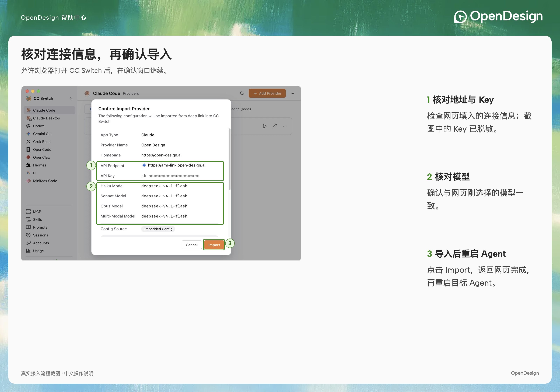Collapse the CC Switch sidebar
560x392 pixels.
point(71,98)
